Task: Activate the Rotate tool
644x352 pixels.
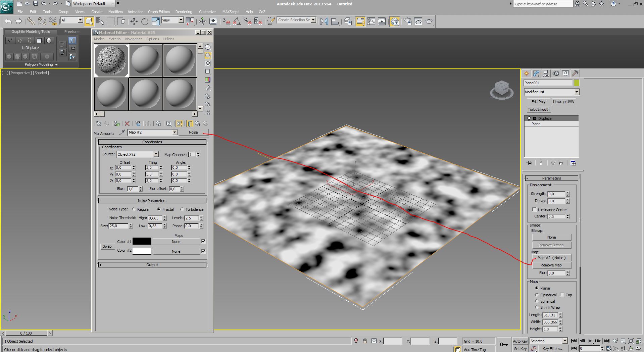Action: click(145, 21)
